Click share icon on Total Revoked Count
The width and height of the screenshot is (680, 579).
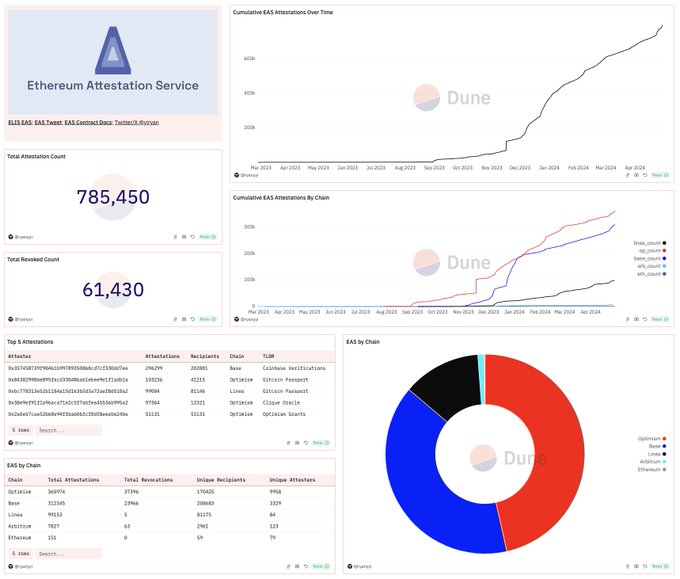click(175, 319)
